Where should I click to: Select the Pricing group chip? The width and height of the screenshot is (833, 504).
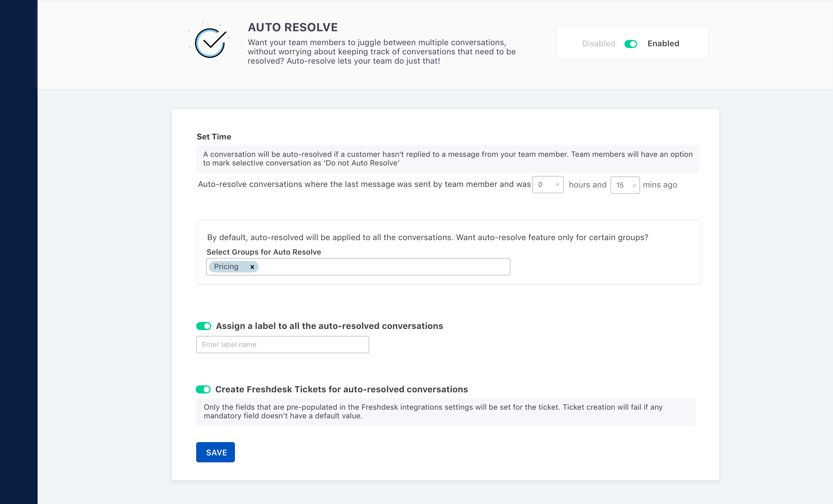pyautogui.click(x=227, y=267)
